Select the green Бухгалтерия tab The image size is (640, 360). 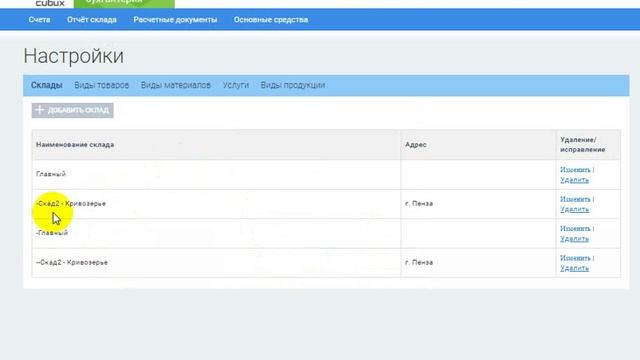click(124, 3)
